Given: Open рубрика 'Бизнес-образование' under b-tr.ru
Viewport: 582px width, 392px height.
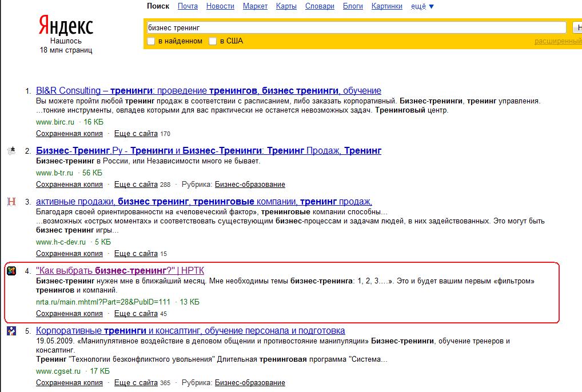Looking at the screenshot, I should pyautogui.click(x=250, y=185).
